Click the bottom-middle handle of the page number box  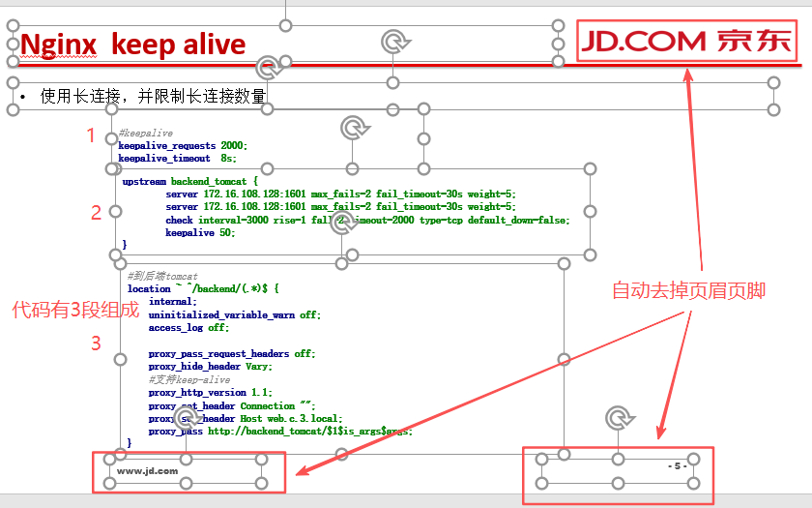(618, 484)
